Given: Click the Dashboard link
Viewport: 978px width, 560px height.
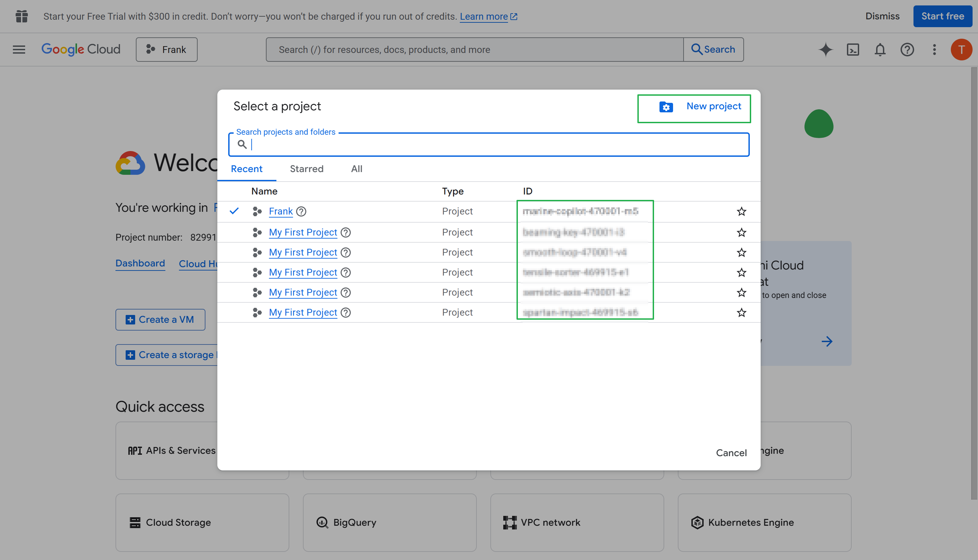Looking at the screenshot, I should [x=140, y=263].
